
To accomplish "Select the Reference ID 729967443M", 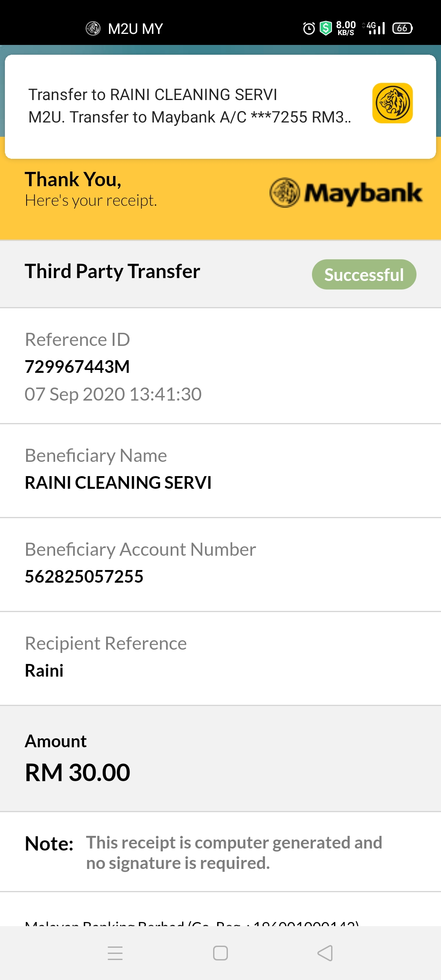I will pyautogui.click(x=77, y=367).
